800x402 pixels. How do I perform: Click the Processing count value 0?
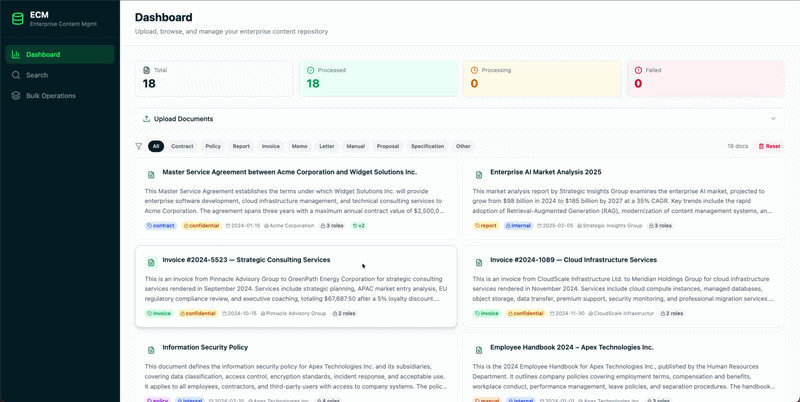pyautogui.click(x=474, y=84)
